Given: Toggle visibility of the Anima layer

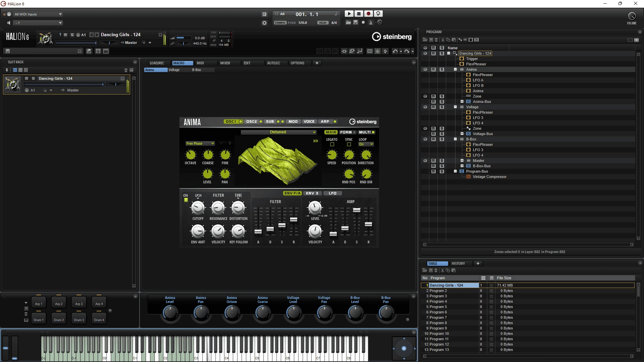Looking at the screenshot, I should [x=425, y=69].
